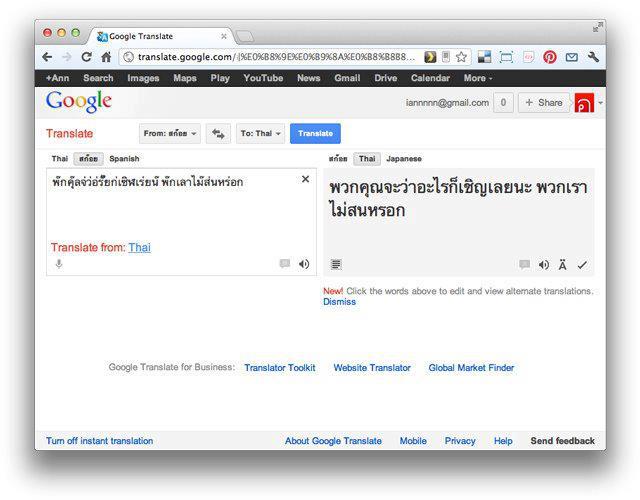Click the select-all lines icon under translation
The width and height of the screenshot is (640, 500).
336,264
